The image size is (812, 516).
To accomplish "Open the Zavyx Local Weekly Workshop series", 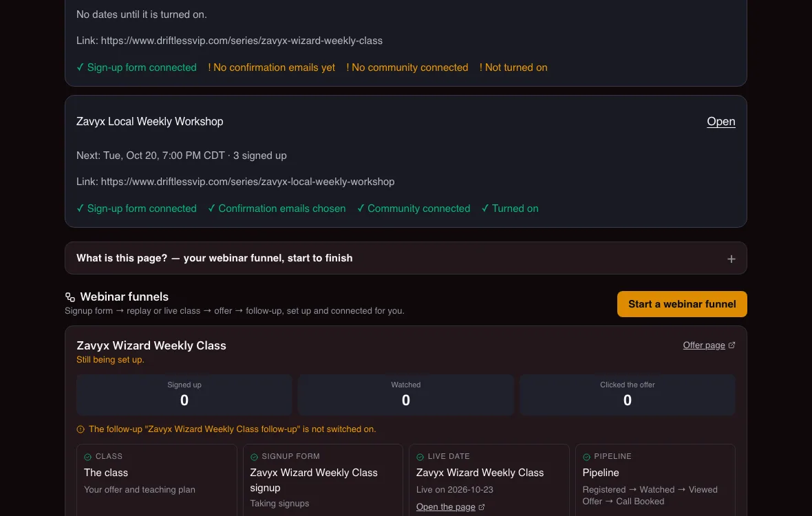I will [721, 121].
